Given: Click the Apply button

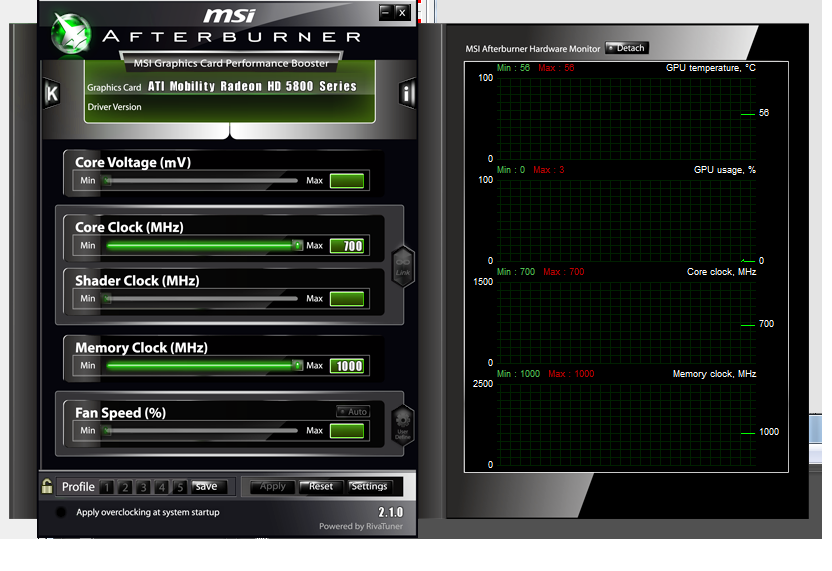Looking at the screenshot, I should (273, 487).
